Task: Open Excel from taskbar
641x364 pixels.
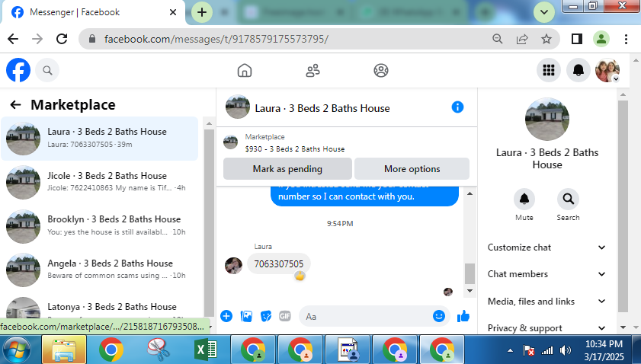Action: pyautogui.click(x=206, y=350)
